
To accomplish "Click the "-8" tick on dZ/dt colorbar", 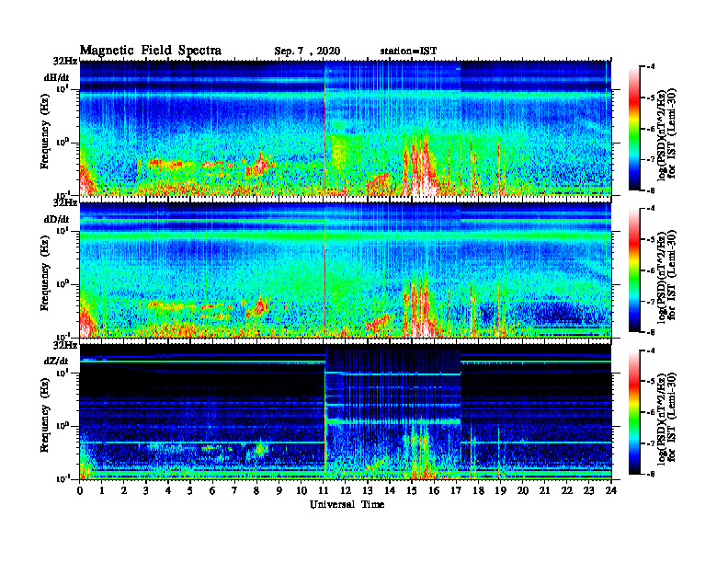I will tap(652, 474).
